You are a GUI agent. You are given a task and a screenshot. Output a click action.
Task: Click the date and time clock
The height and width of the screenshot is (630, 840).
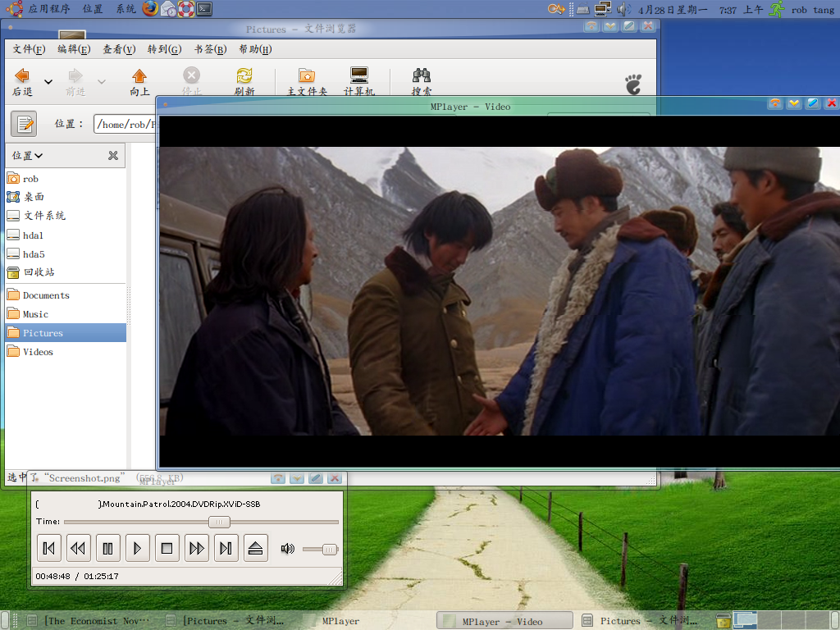(701, 10)
